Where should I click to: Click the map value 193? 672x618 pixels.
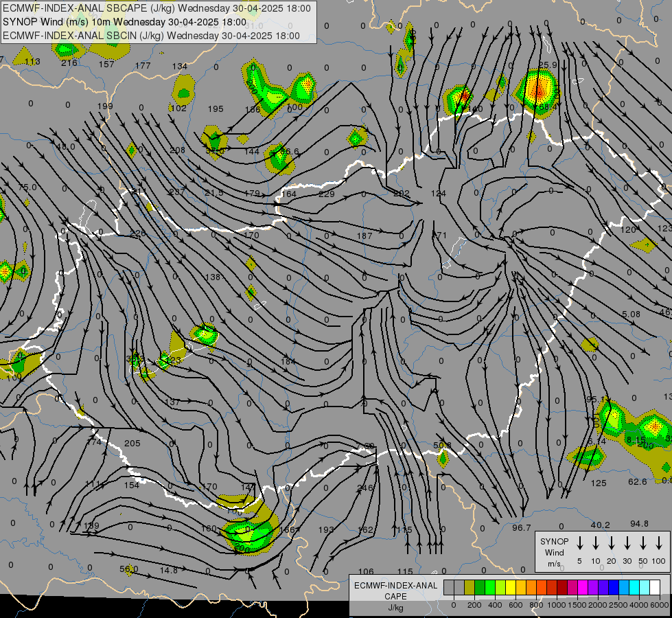point(326,529)
